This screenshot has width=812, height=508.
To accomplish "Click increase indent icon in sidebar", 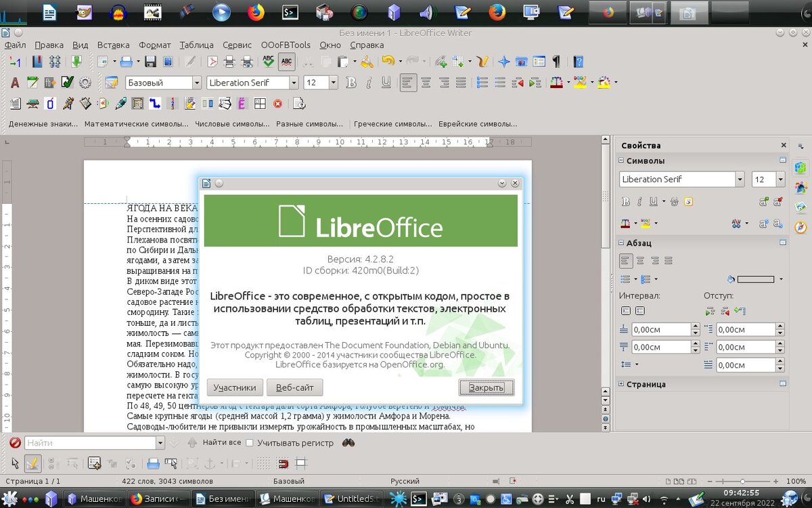I will tap(710, 312).
